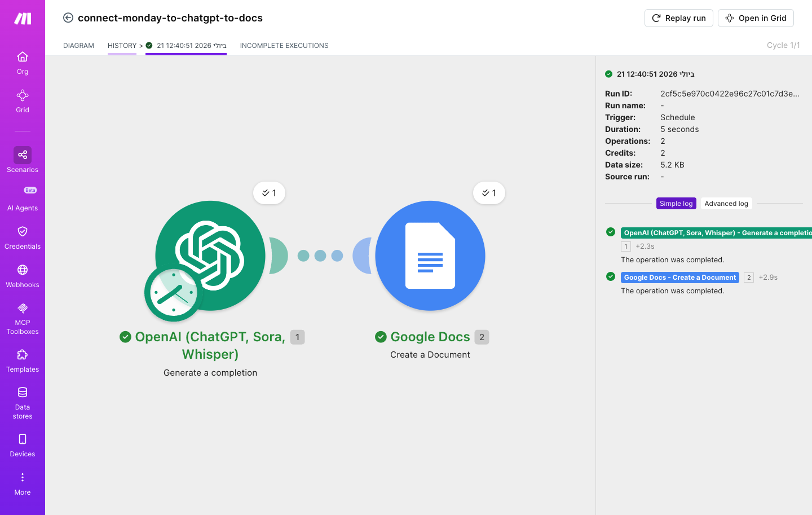Image resolution: width=812 pixels, height=515 pixels.
Task: Open the Google Docs module operation bubble
Action: point(489,193)
